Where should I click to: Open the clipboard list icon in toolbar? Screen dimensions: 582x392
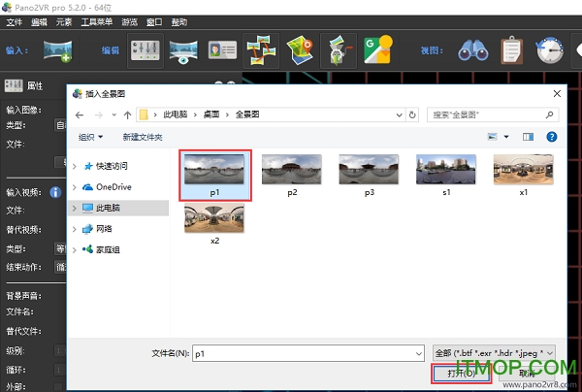point(513,49)
